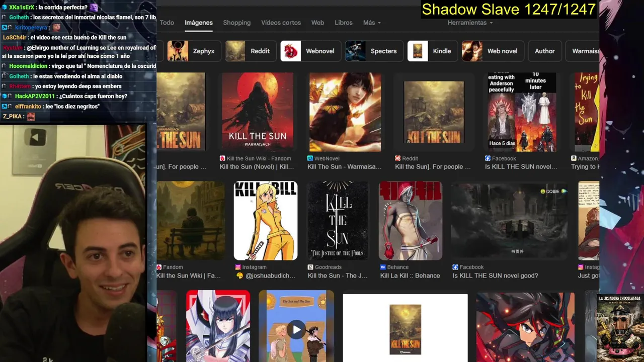Switch to the Todo search tab
This screenshot has width=644, height=362.
[167, 23]
